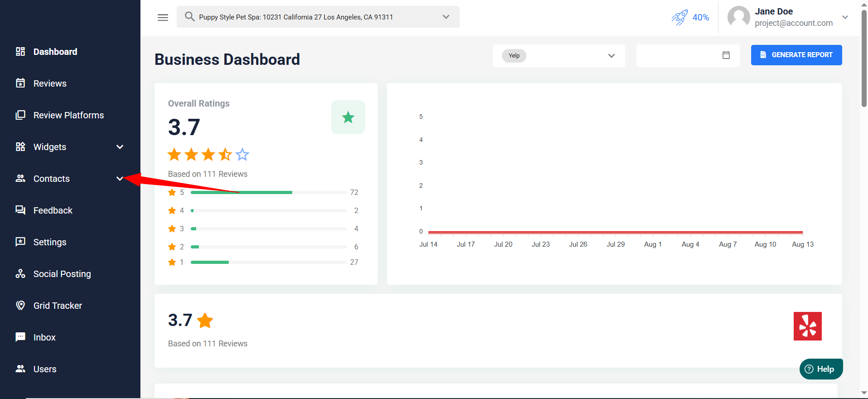Expand the Widgets submenu chevron
Viewport: 868px width, 399px height.
click(120, 147)
